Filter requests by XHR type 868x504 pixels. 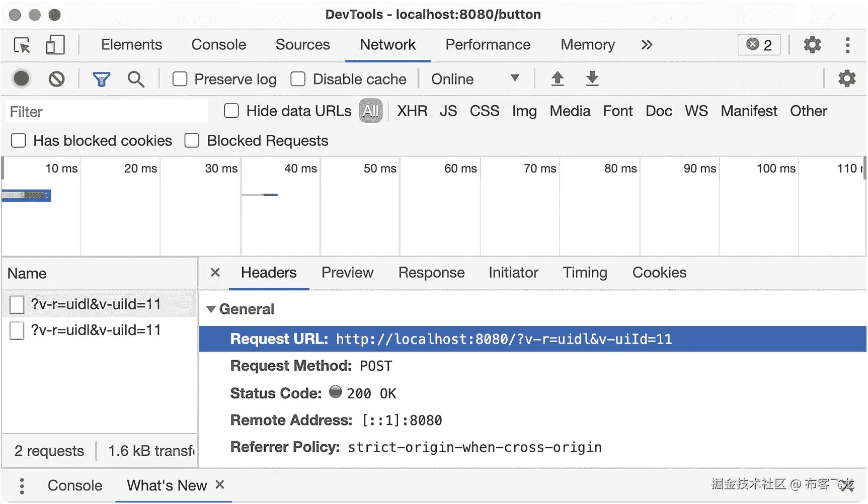pos(412,111)
